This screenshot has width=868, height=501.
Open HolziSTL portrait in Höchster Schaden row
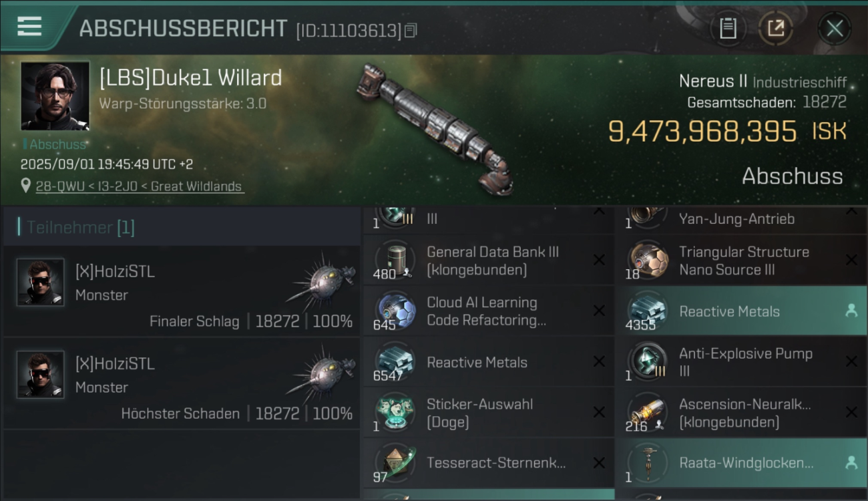(x=41, y=374)
